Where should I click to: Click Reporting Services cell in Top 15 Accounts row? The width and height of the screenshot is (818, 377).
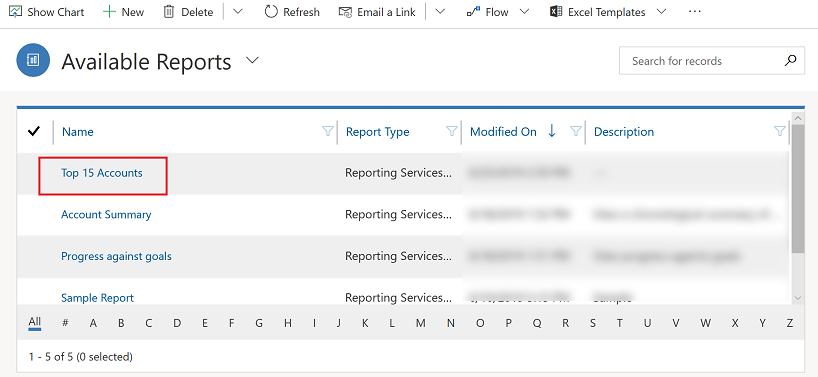coord(399,173)
